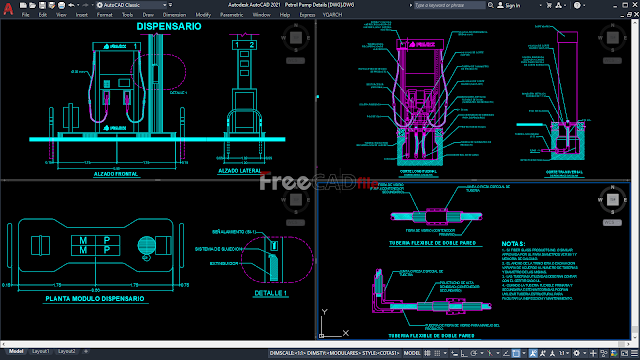Toggle polar tracking in status bar
Image resolution: width=640 pixels, height=360 pixels.
474,353
